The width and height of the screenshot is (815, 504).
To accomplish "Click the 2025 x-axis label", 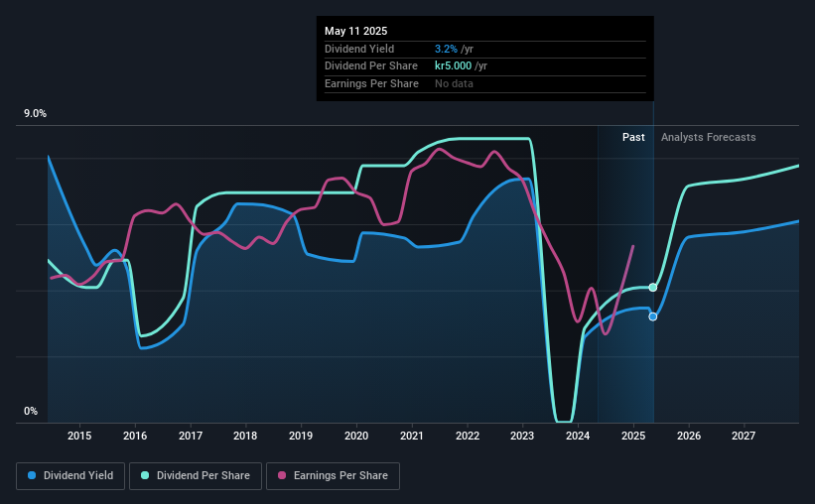I will point(633,436).
